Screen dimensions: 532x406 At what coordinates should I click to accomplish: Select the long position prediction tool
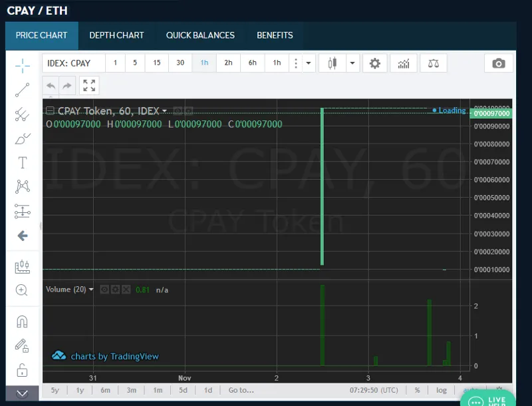pyautogui.click(x=23, y=211)
